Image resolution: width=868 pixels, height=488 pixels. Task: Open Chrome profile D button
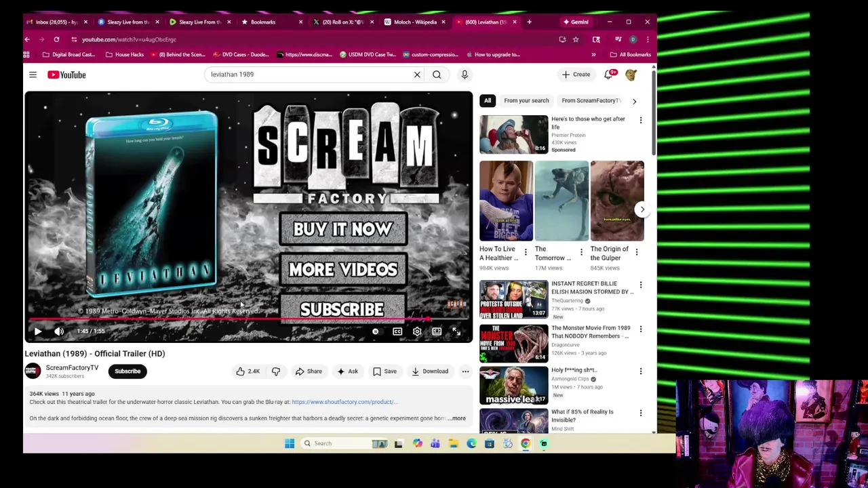[x=633, y=39]
